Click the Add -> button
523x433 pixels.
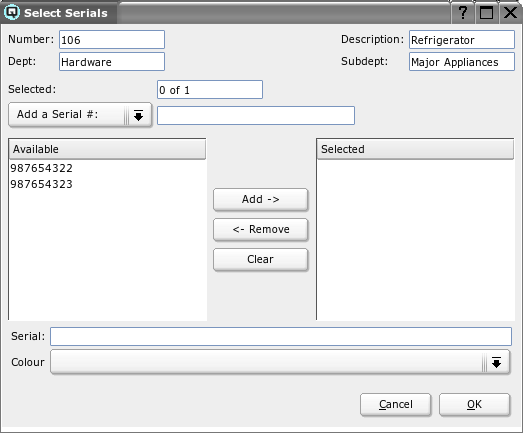point(260,199)
